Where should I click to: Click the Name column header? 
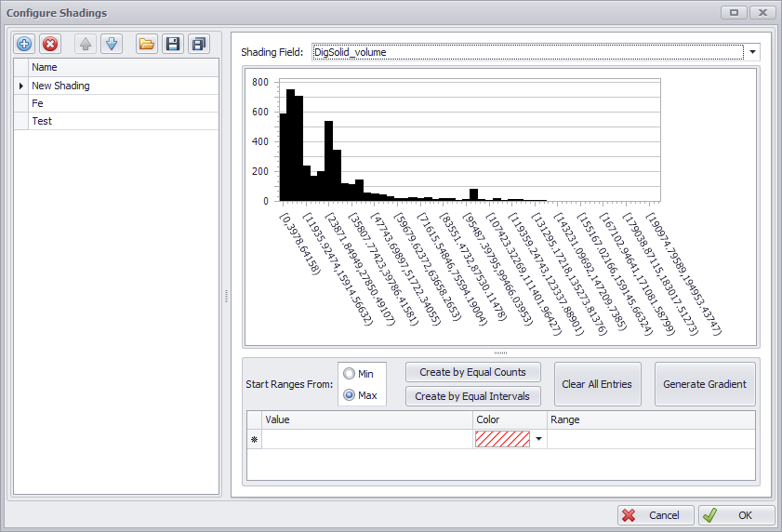click(123, 67)
